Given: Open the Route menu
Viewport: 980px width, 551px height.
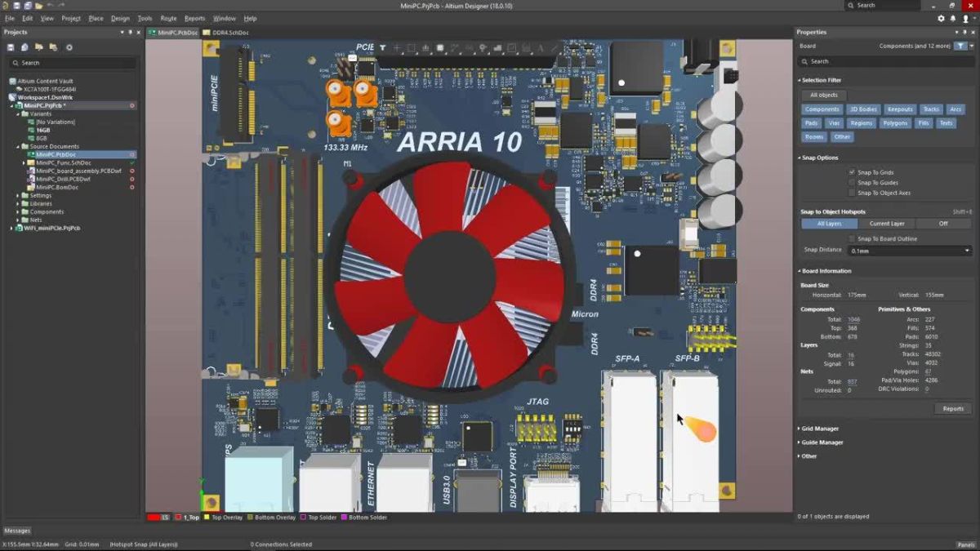Looking at the screenshot, I should click(x=168, y=18).
